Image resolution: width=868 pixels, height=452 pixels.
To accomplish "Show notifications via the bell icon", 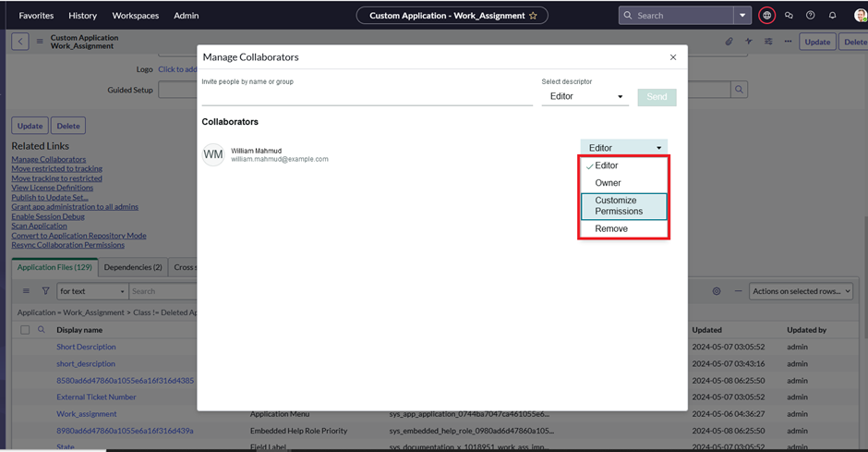I will click(x=833, y=16).
